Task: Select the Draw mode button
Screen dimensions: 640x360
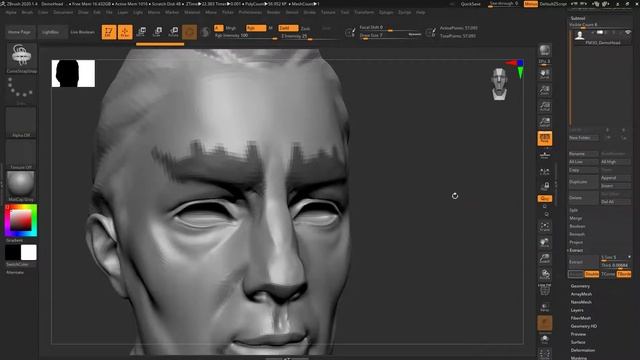Action: click(x=125, y=32)
